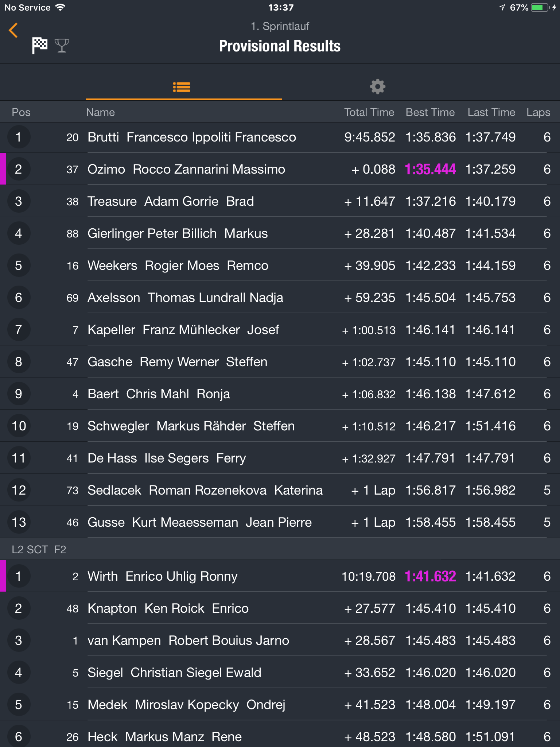The image size is (560, 747).
Task: Tap the location arrow status icon
Action: 502,8
